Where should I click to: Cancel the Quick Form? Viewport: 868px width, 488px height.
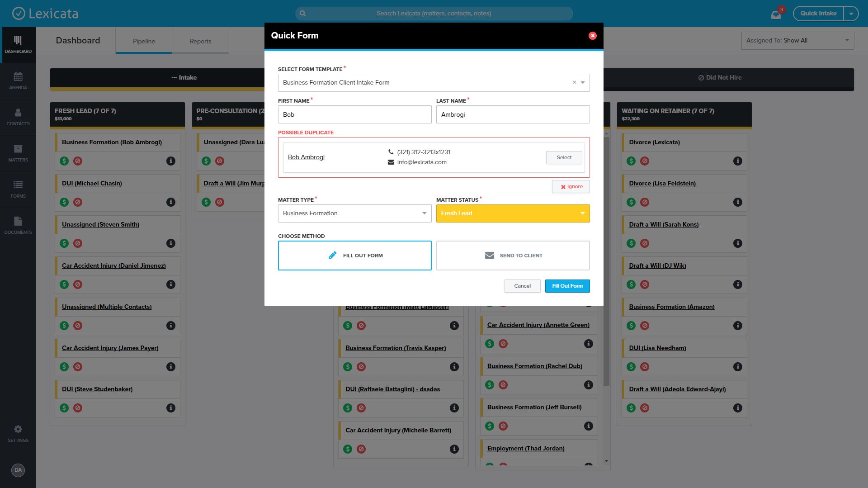(522, 286)
